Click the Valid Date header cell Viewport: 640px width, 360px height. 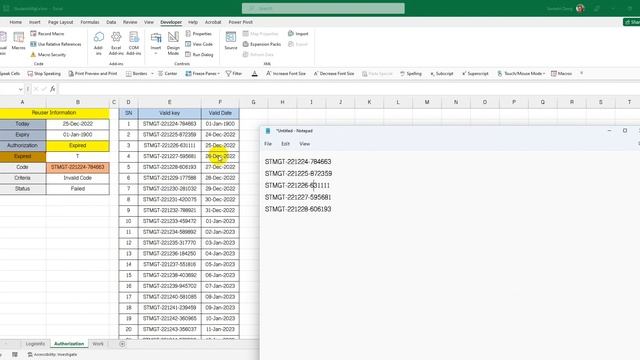point(220,113)
